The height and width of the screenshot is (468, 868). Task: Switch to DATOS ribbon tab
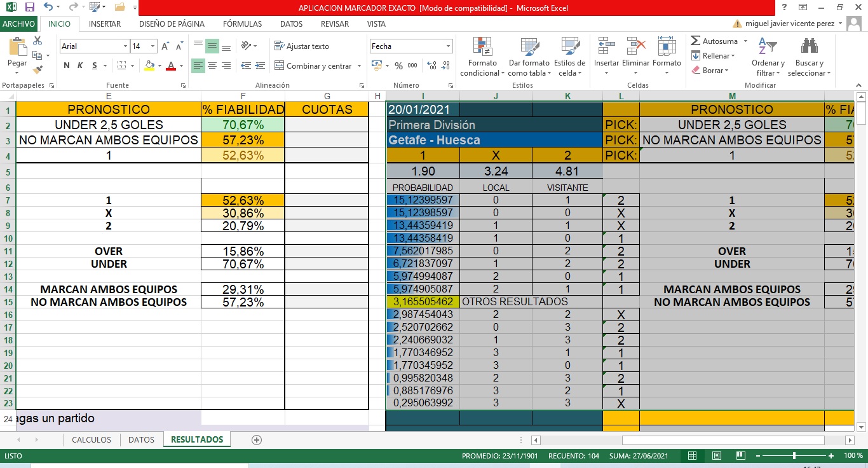point(291,24)
